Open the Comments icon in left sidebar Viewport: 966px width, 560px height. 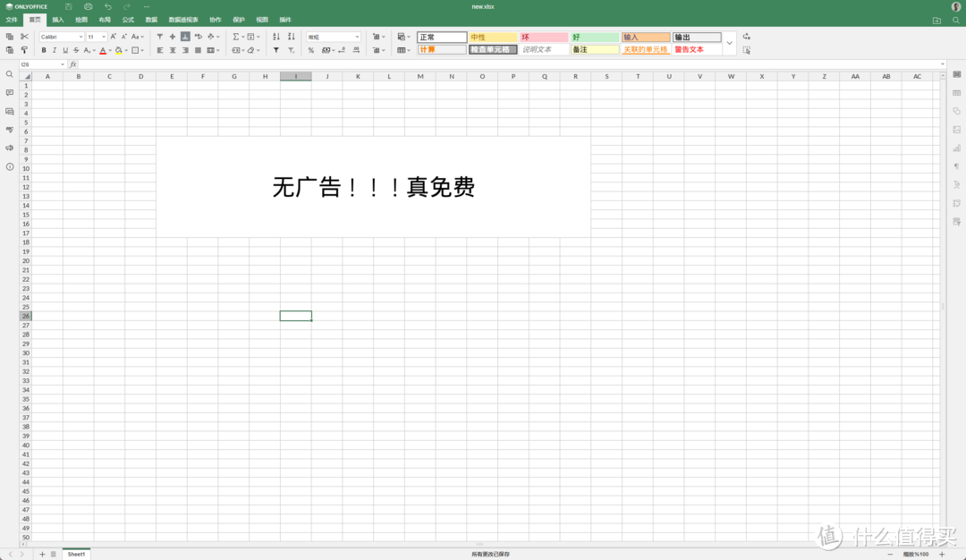tap(10, 93)
